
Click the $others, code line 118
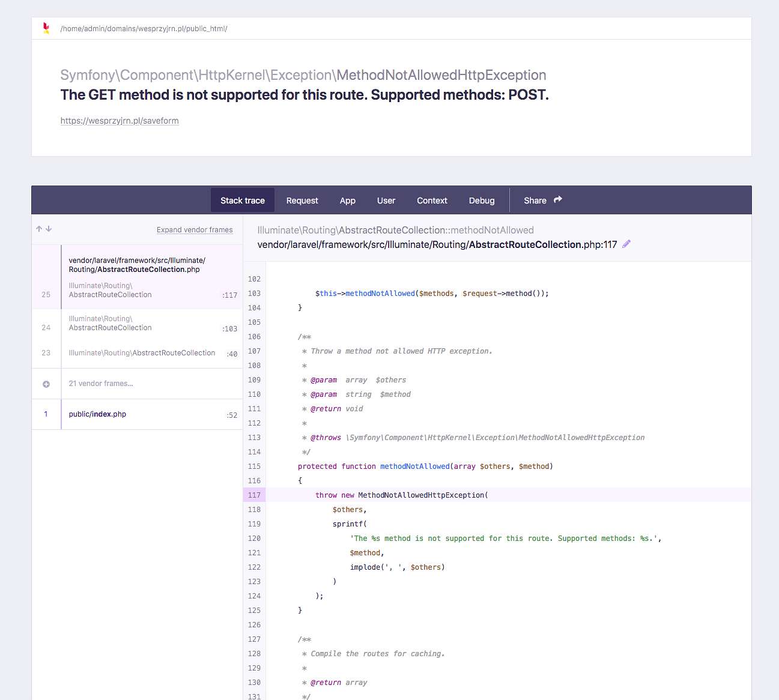tap(350, 510)
